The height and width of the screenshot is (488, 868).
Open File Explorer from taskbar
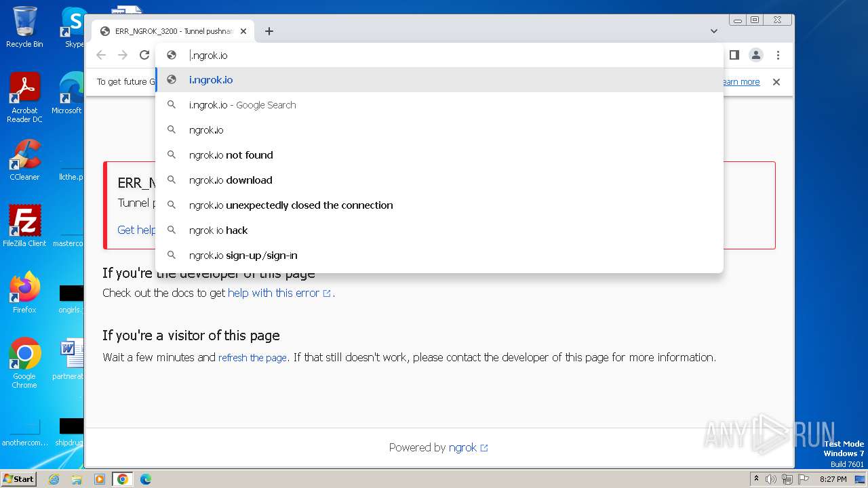pos(77,479)
